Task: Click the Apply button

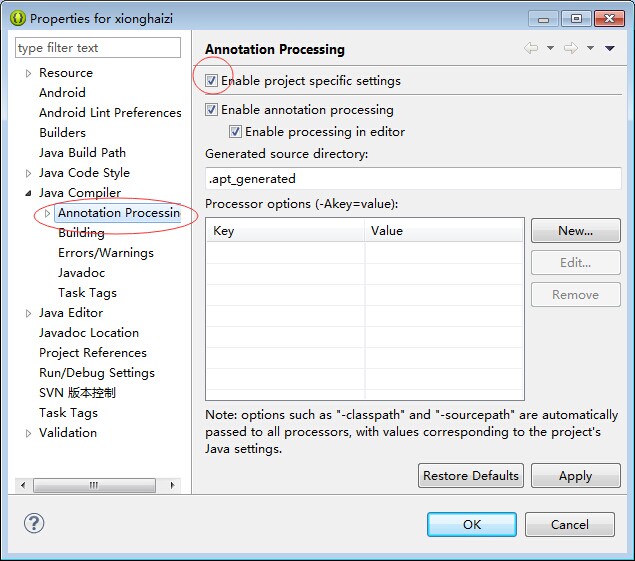Action: (575, 476)
